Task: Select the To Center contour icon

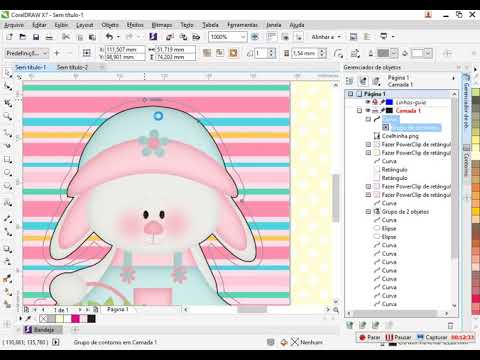Action: click(x=207, y=53)
